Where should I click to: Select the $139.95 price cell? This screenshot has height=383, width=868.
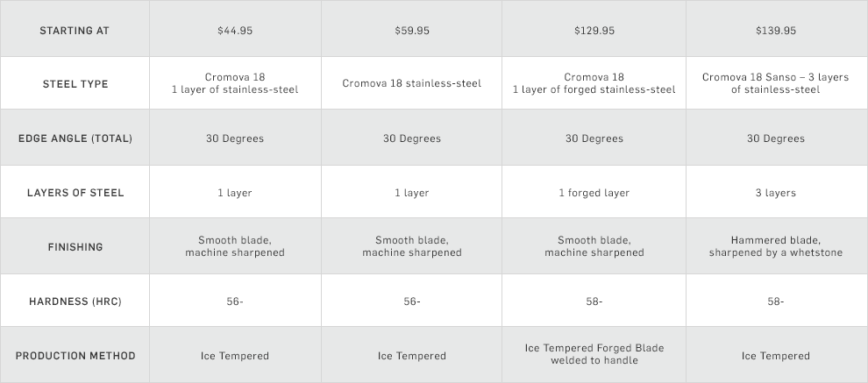pyautogui.click(x=776, y=31)
